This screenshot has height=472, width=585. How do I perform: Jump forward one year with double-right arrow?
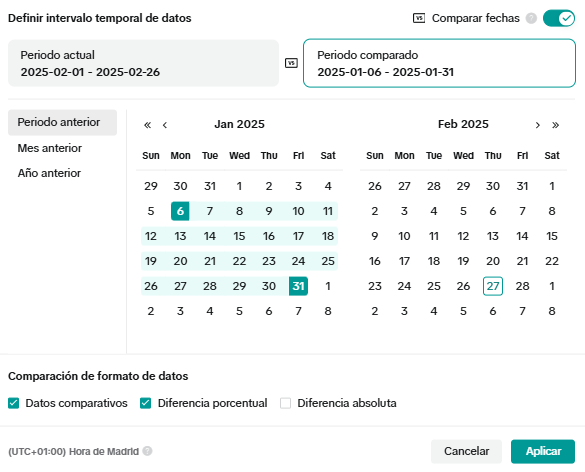click(556, 125)
